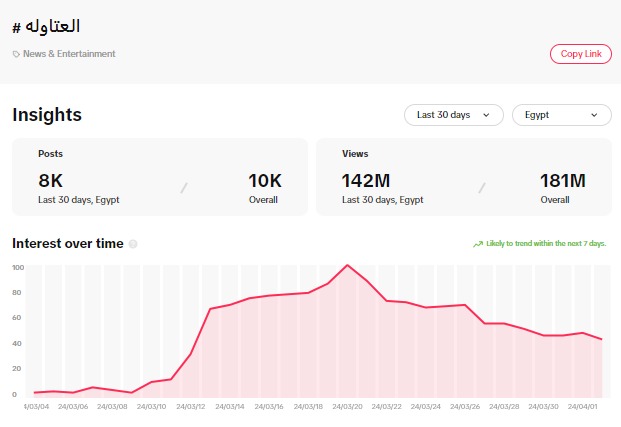Viewport: 621px width, 427px height.
Task: Click the chart peak at 24/03/20
Action: 347,266
